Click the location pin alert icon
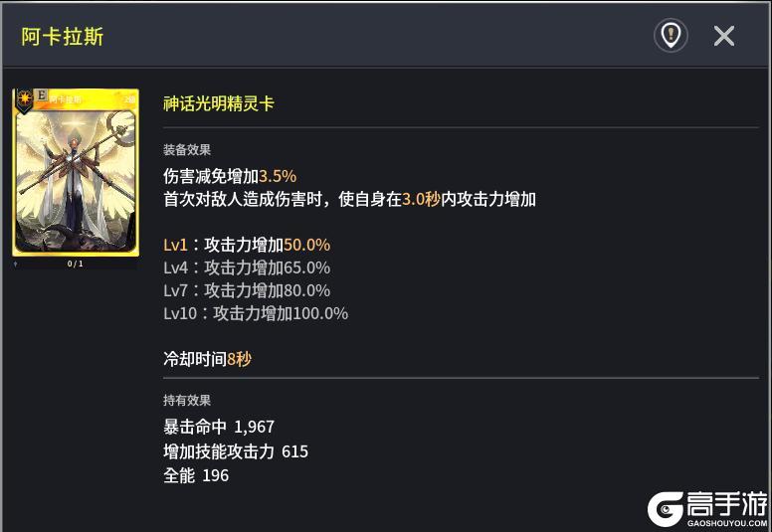772x532 pixels. (x=671, y=36)
